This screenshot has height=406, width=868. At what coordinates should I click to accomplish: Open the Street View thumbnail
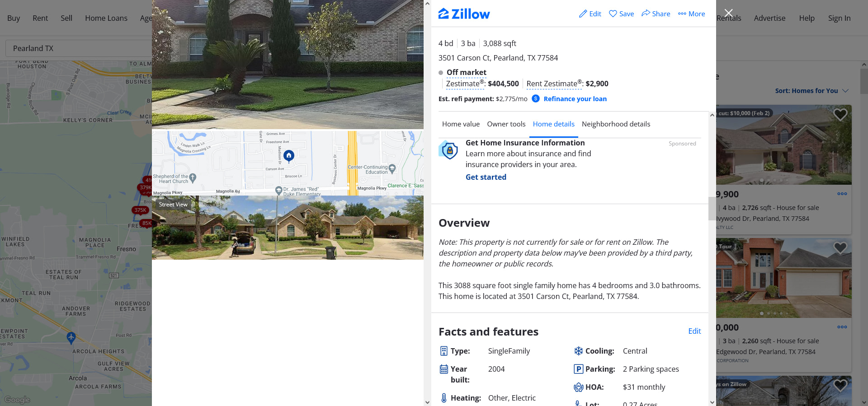pos(288,228)
